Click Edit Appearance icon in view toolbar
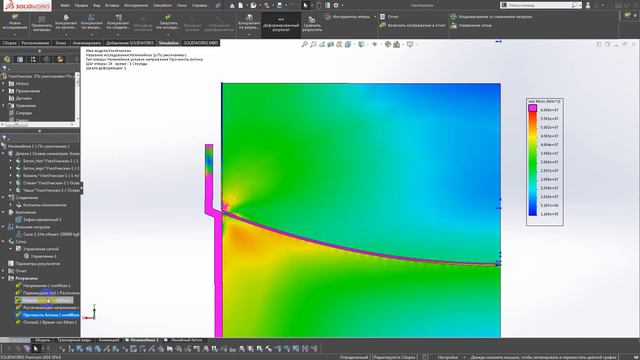This screenshot has width=640, height=360. [388, 44]
